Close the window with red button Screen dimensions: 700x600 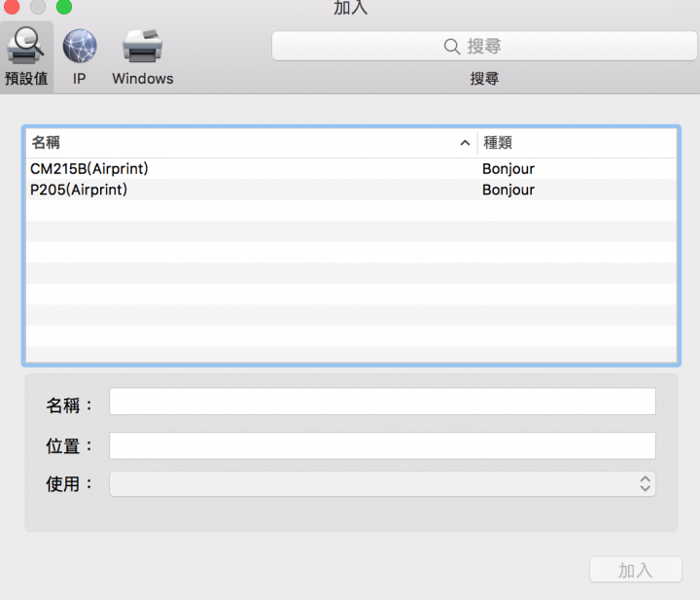tap(11, 6)
